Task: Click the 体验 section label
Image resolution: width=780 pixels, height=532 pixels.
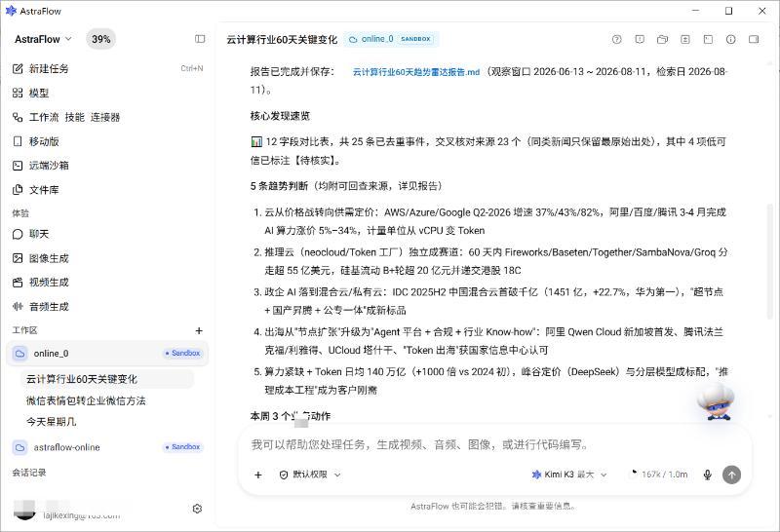Action: pos(20,213)
